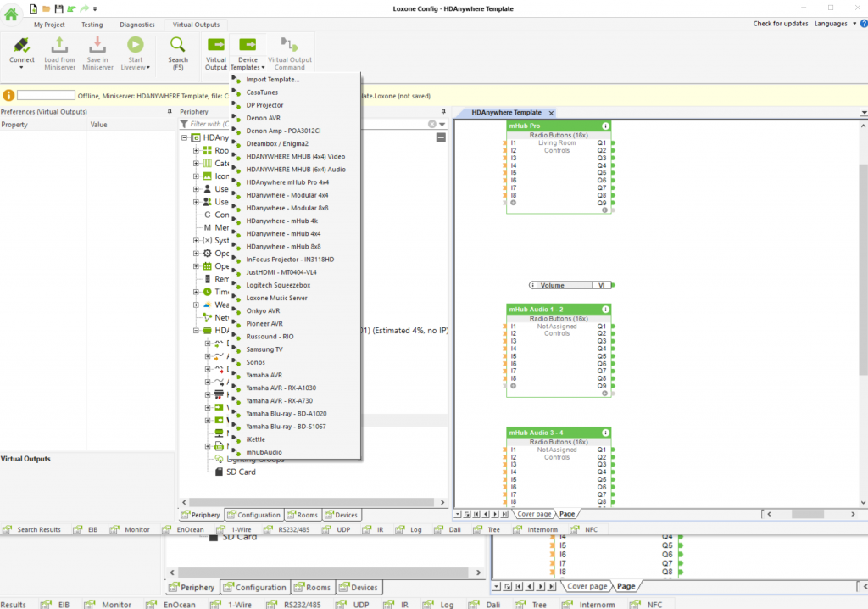
Task: Click the green home icon
Action: tap(11, 14)
